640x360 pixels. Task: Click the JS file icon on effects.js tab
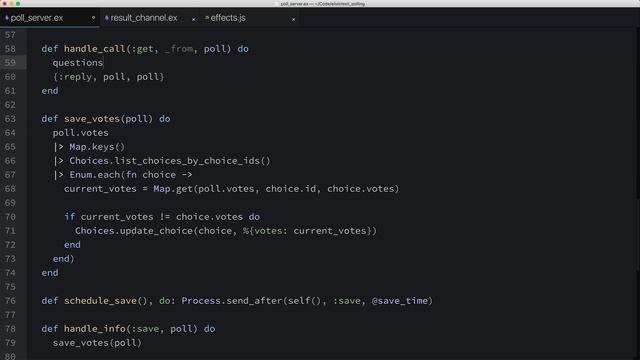207,18
